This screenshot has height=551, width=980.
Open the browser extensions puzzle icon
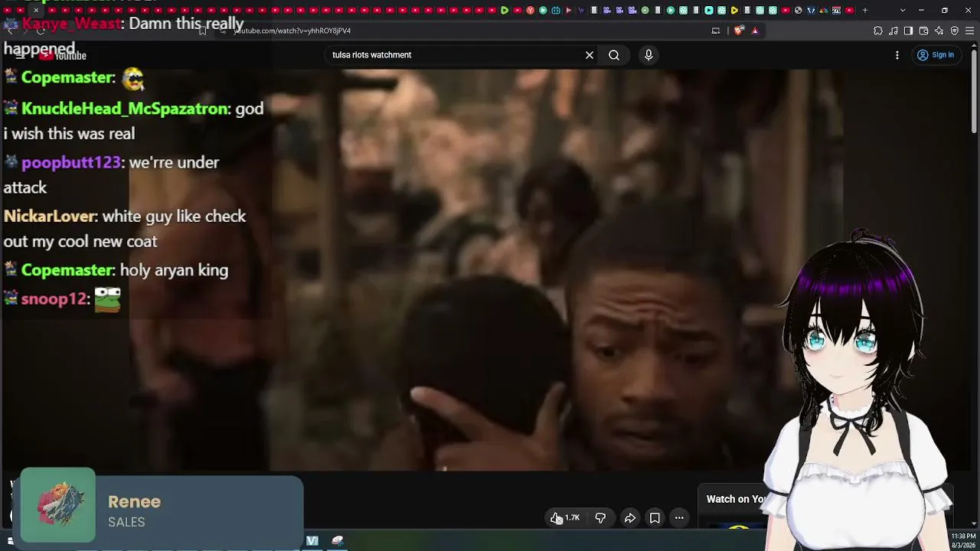[878, 31]
